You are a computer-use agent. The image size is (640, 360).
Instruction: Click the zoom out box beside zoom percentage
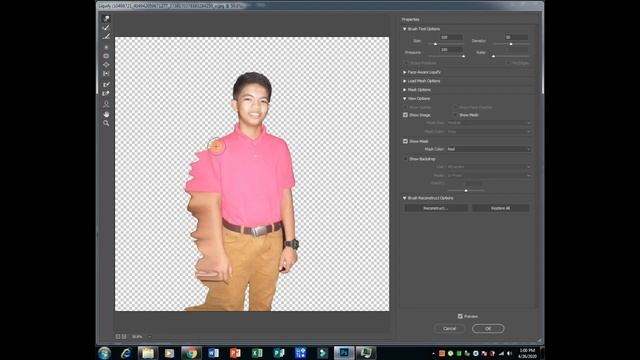(x=118, y=337)
